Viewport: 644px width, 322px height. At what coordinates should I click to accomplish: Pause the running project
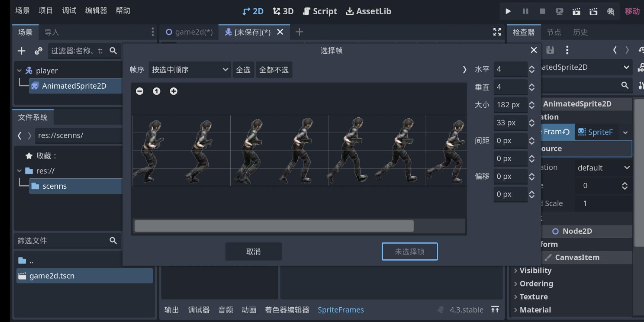pos(525,11)
